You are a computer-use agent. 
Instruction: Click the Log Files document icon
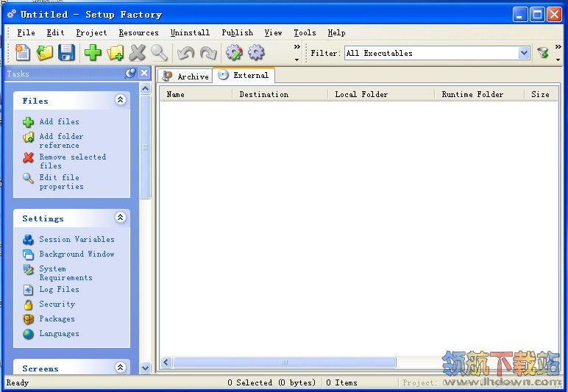pyautogui.click(x=28, y=290)
